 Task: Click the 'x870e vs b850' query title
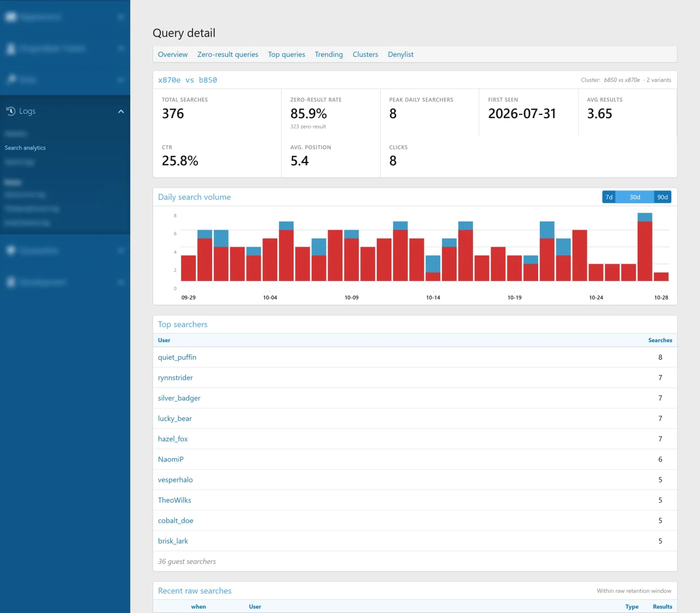[x=188, y=80]
